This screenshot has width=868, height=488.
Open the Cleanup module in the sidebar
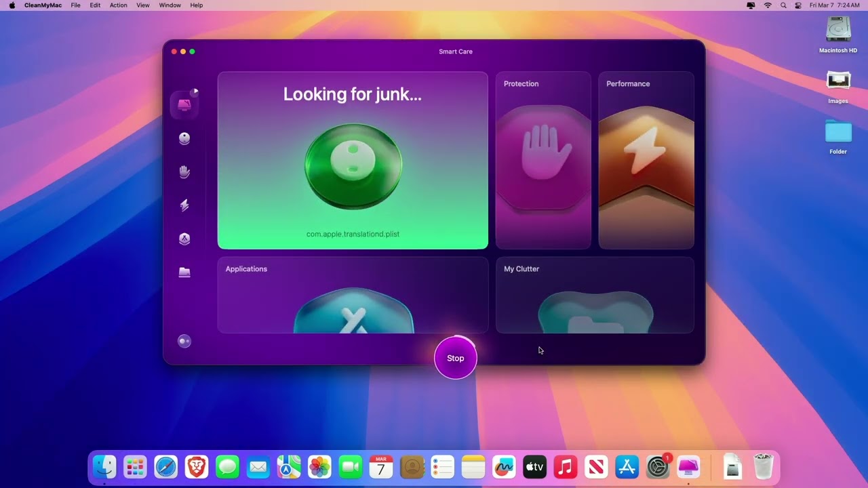184,138
